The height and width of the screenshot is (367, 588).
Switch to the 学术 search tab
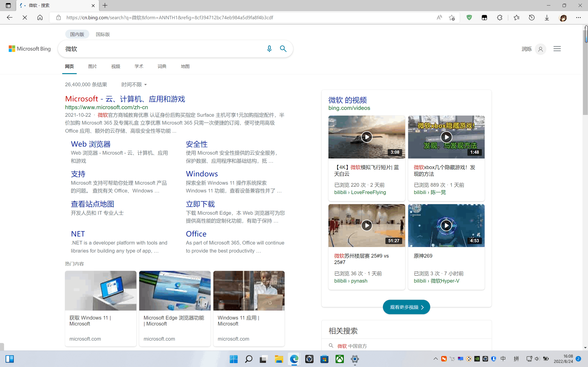coord(139,66)
